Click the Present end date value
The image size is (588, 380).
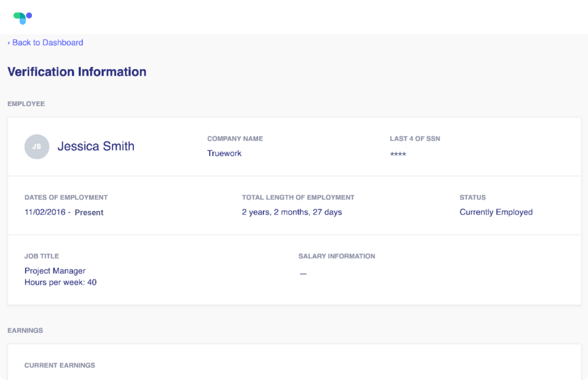89,213
